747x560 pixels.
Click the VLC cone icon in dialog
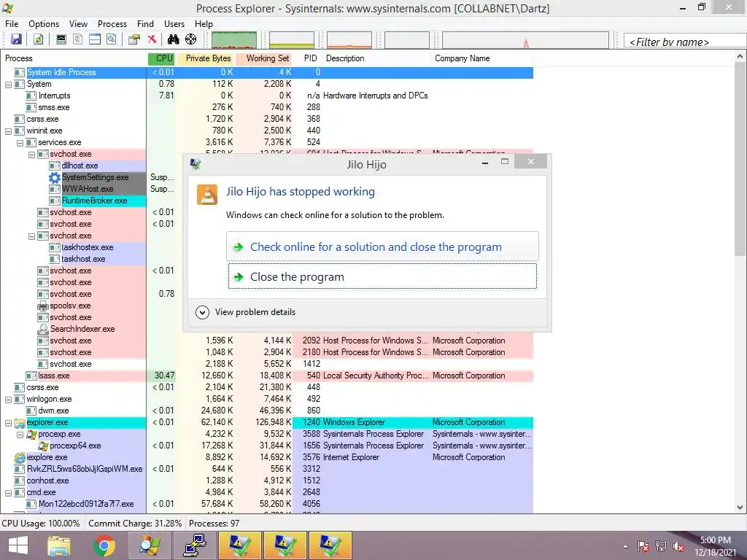pos(207,195)
